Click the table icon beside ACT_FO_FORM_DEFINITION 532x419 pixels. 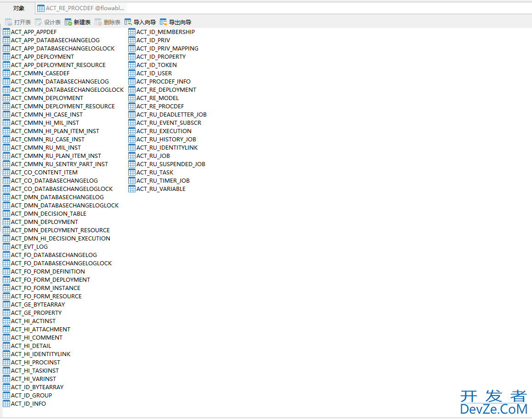pyautogui.click(x=6, y=272)
